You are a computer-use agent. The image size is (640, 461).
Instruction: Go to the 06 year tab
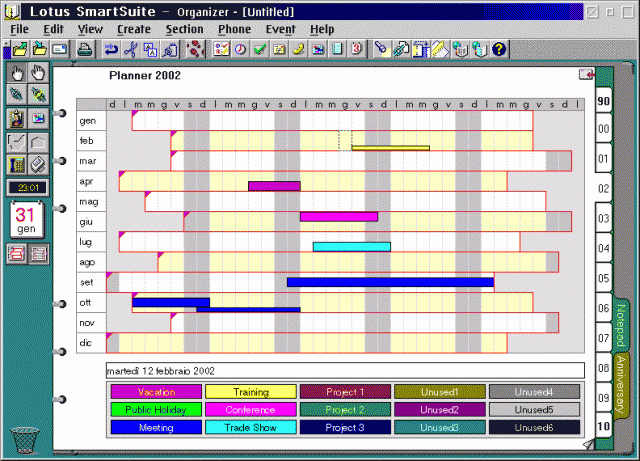(x=604, y=308)
